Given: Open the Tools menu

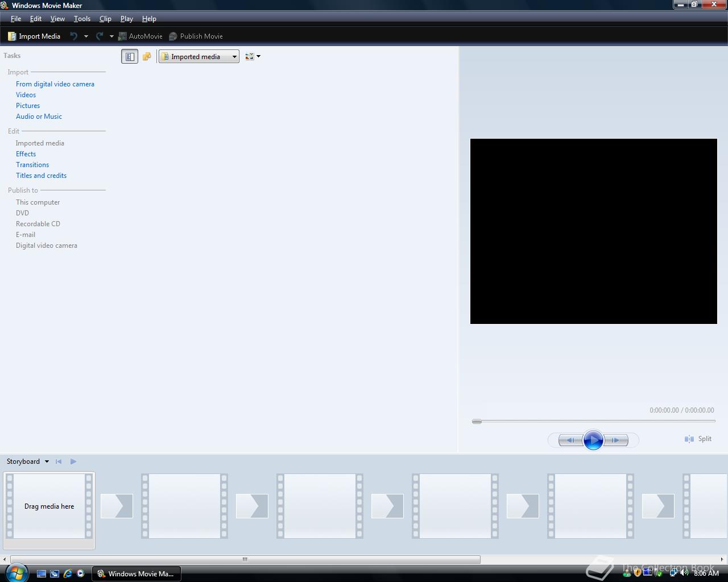Looking at the screenshot, I should point(82,19).
